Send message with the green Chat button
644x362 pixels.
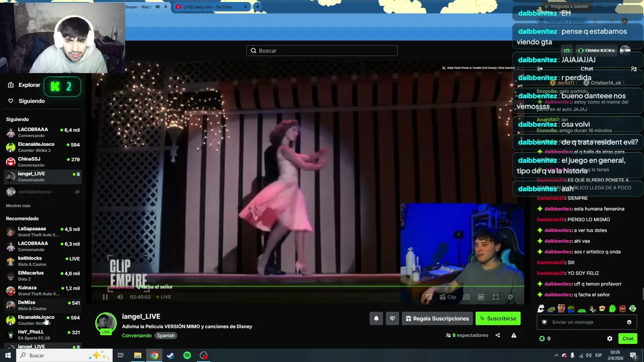pyautogui.click(x=627, y=338)
